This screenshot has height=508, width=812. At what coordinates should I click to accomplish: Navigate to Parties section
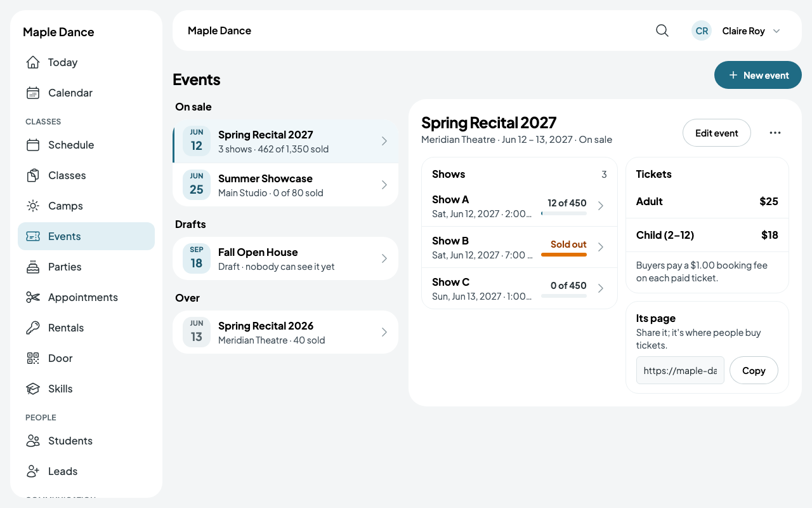click(x=86, y=267)
